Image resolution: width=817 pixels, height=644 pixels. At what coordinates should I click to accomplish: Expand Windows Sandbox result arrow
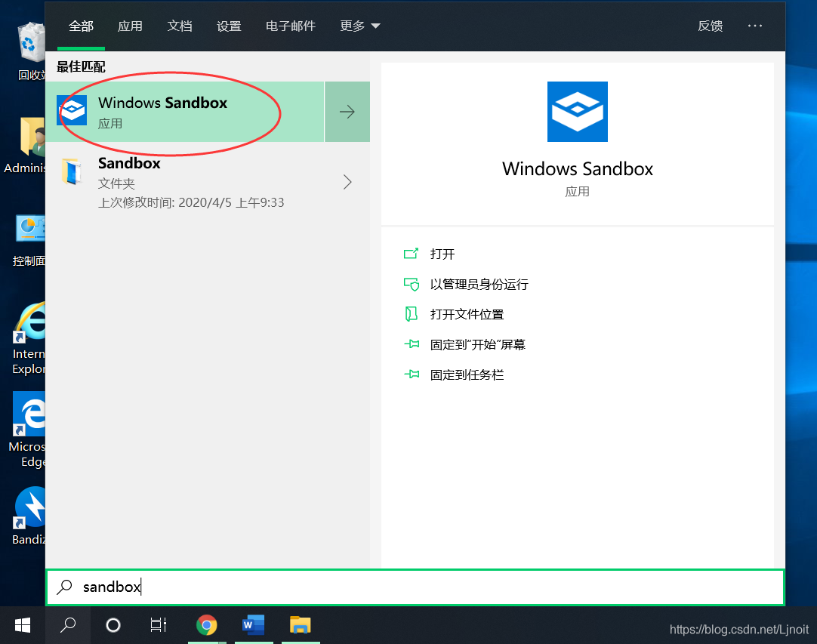pyautogui.click(x=347, y=112)
